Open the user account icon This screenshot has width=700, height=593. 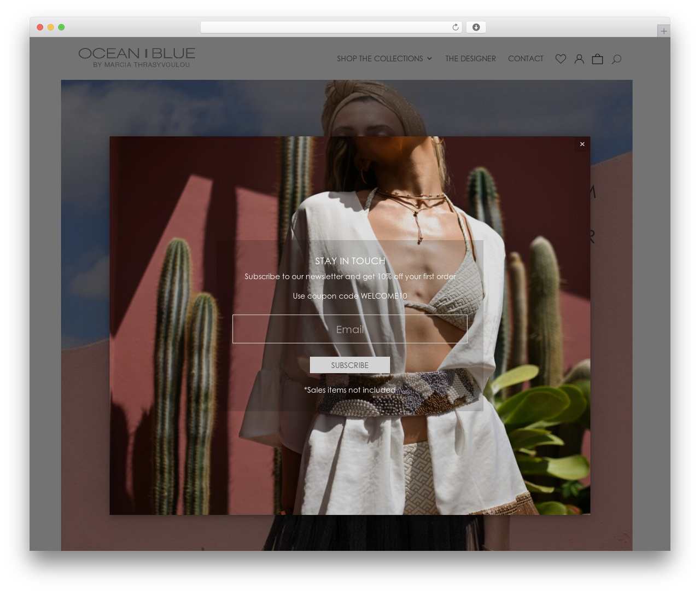click(x=579, y=59)
